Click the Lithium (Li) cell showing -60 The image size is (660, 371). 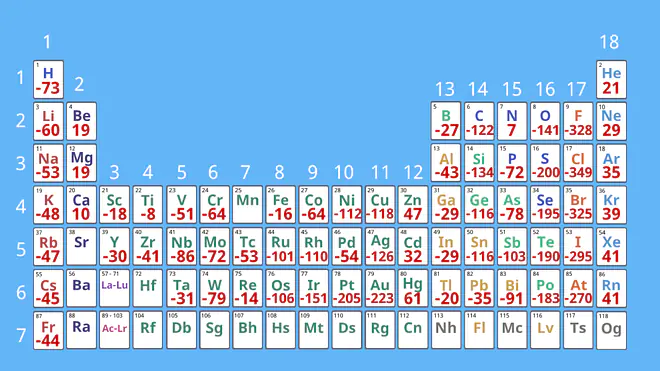pyautogui.click(x=48, y=121)
